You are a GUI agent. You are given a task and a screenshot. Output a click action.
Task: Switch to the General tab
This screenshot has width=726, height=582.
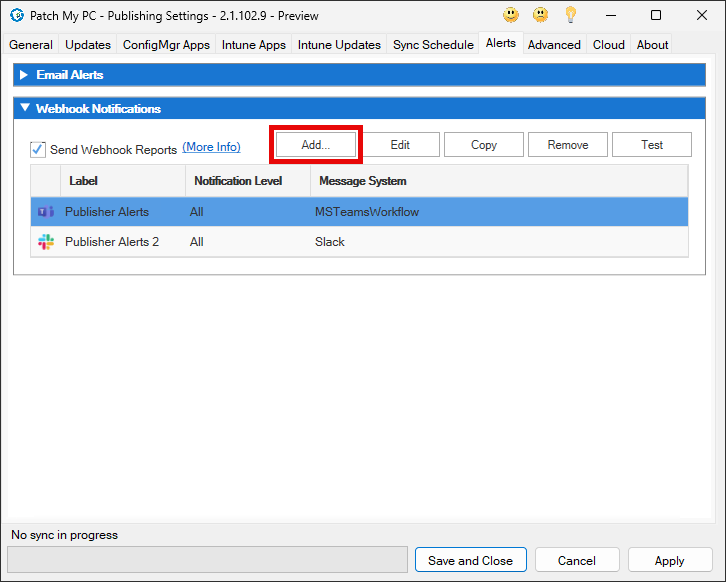31,45
